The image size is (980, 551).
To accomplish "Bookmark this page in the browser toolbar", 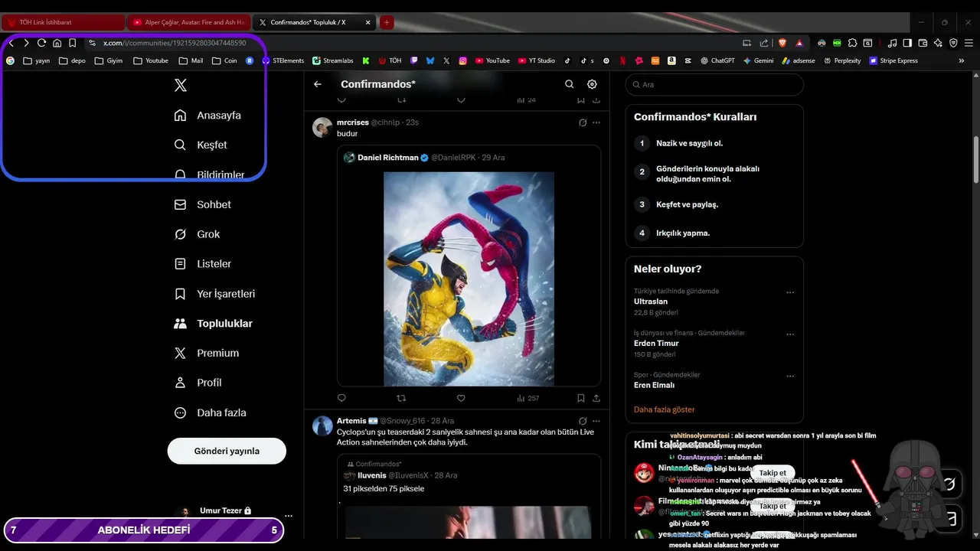I will pos(72,43).
